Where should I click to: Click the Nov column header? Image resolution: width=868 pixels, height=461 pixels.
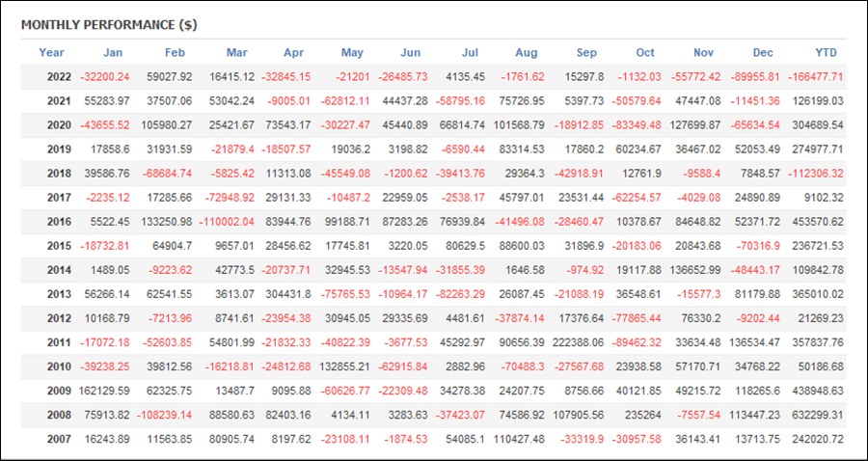pos(704,53)
